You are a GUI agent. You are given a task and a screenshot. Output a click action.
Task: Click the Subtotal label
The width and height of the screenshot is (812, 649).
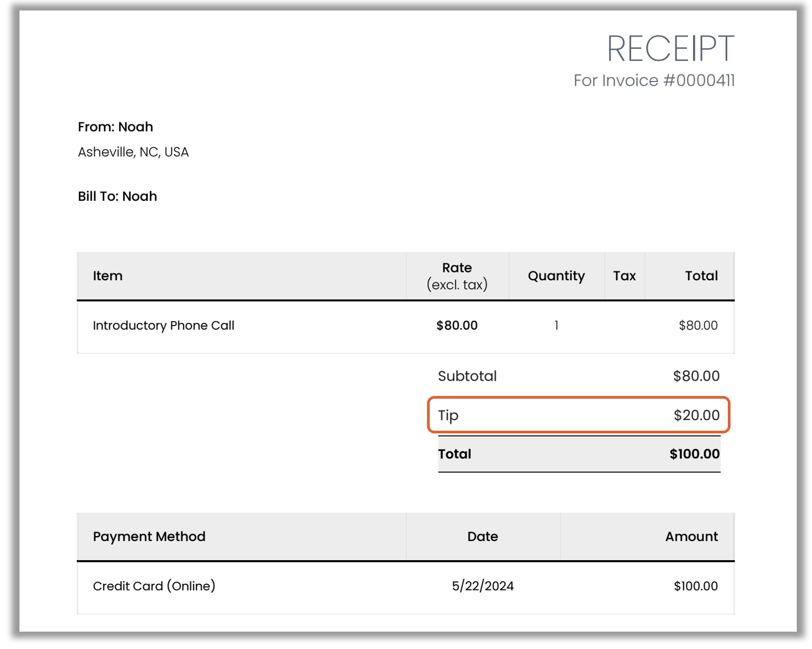point(467,376)
